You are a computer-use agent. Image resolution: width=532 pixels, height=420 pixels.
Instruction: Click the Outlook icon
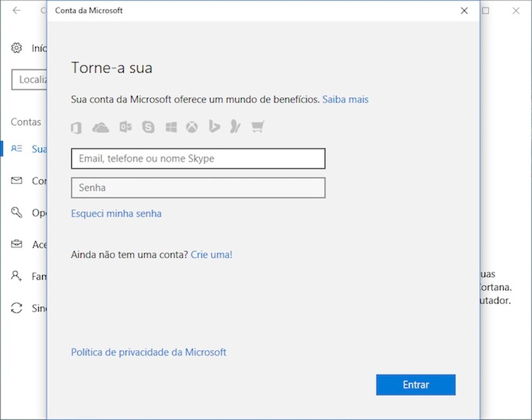125,127
